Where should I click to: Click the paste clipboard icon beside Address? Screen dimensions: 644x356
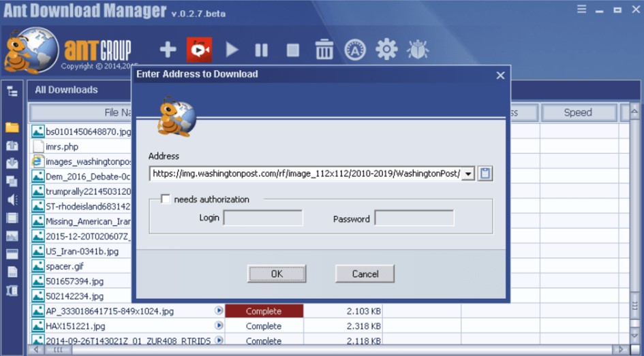(x=485, y=173)
